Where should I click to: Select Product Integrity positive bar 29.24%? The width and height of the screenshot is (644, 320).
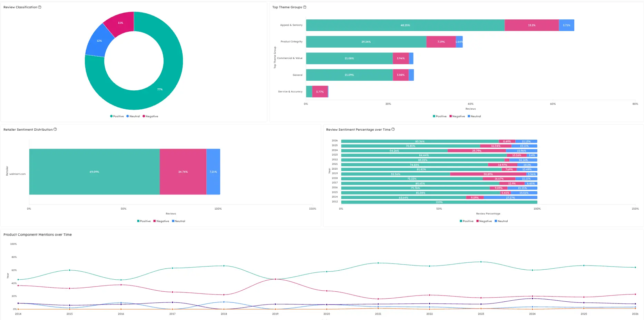click(366, 42)
